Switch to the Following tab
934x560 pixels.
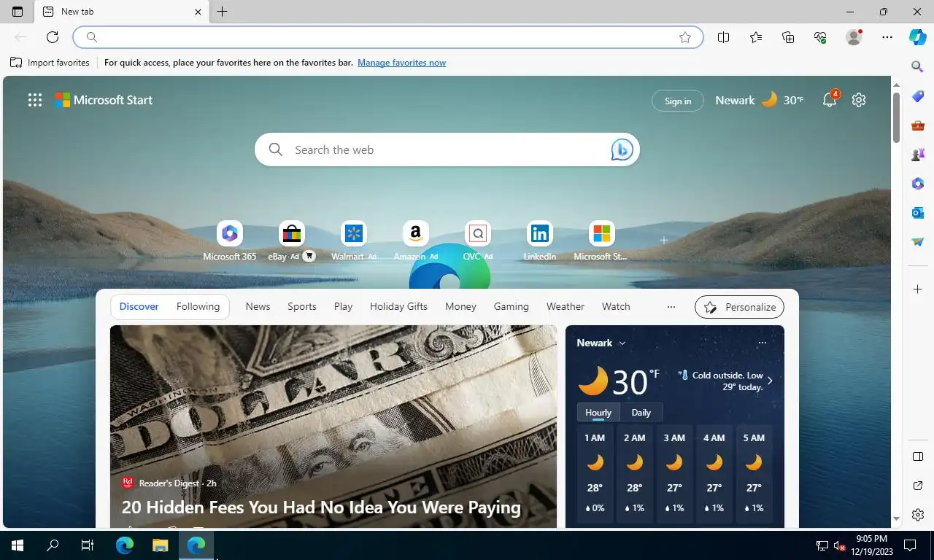(198, 306)
